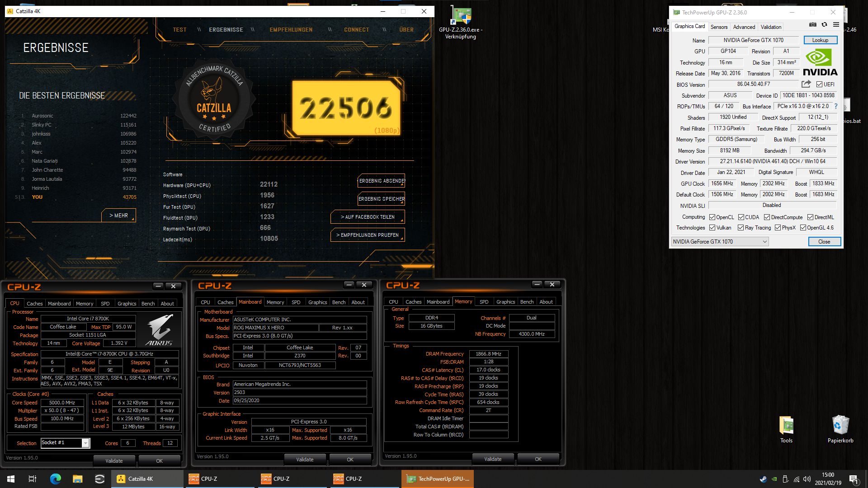Click the AORUS logo in CPU-Z
868x488 pixels.
coord(159,330)
